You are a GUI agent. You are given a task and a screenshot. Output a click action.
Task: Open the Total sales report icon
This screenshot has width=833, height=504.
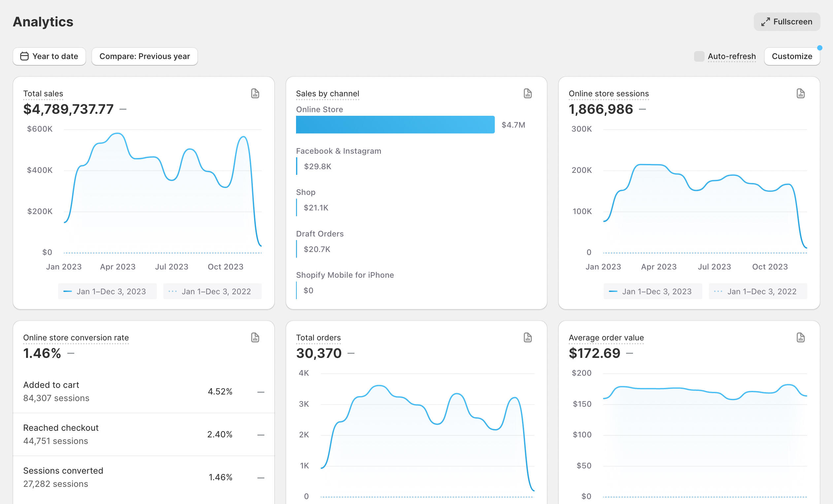pyautogui.click(x=255, y=94)
